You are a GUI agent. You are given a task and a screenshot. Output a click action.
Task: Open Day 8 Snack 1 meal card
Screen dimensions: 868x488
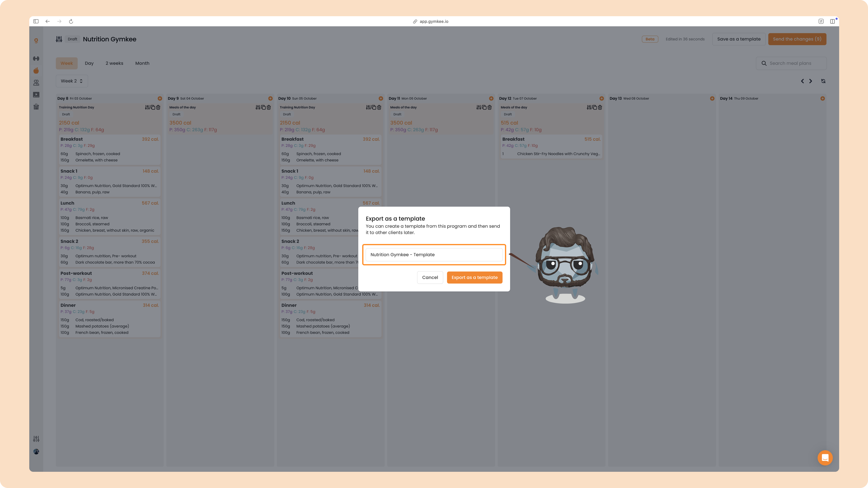click(x=110, y=181)
